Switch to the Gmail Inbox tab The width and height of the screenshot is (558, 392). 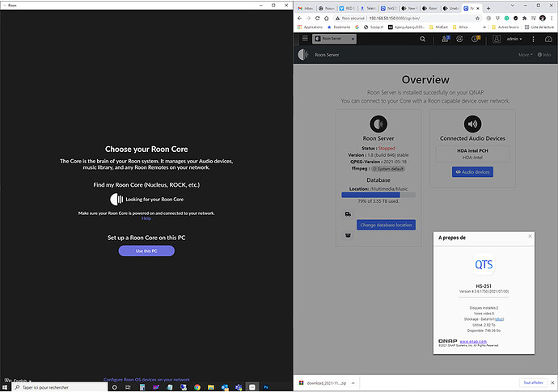[x=306, y=8]
